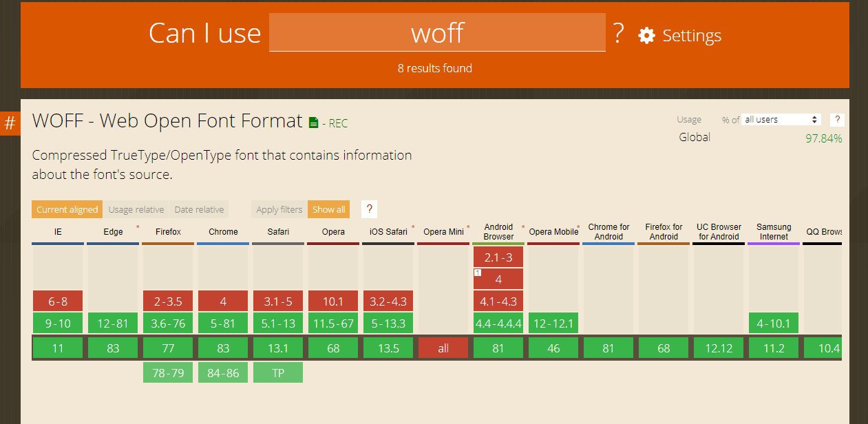The image size is (868, 424).
Task: Click the IE column header
Action: click(x=58, y=233)
